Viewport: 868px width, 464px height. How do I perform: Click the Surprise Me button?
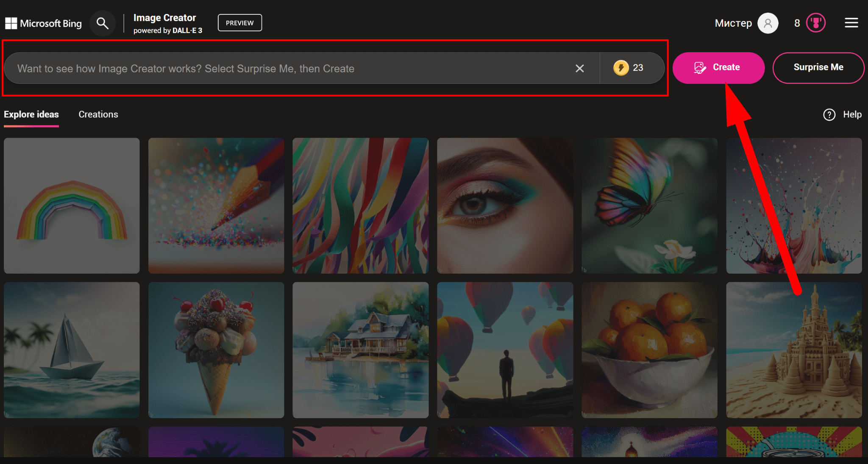(x=818, y=67)
